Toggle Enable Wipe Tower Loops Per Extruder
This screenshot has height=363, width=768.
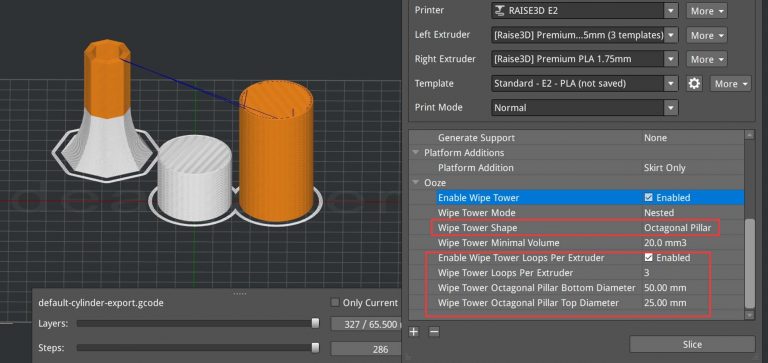[648, 258]
